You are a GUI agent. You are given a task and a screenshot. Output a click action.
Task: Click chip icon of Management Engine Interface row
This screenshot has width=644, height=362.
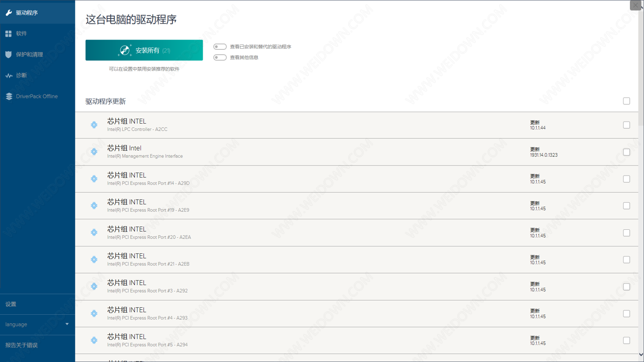94,152
